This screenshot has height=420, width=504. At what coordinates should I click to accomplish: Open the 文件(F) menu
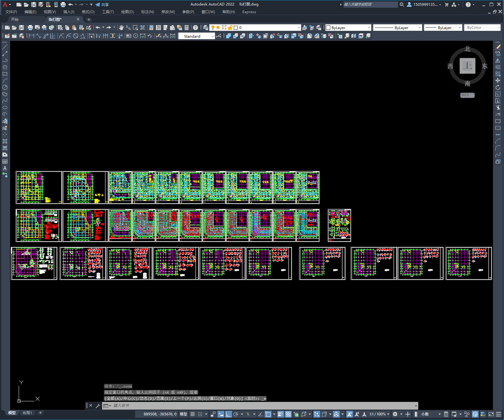click(x=11, y=12)
